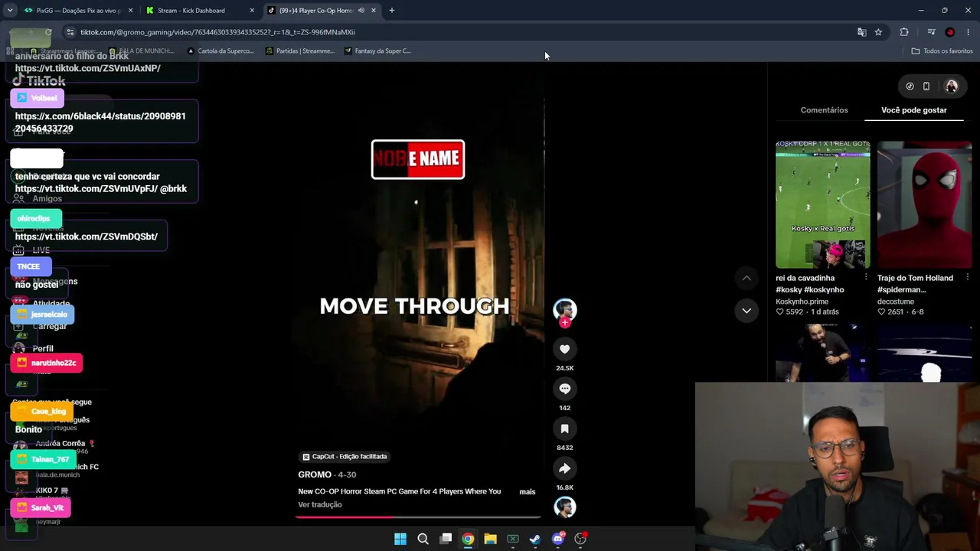
Task: Open Kosky x Real gotis video thumbnail
Action: pyautogui.click(x=823, y=204)
